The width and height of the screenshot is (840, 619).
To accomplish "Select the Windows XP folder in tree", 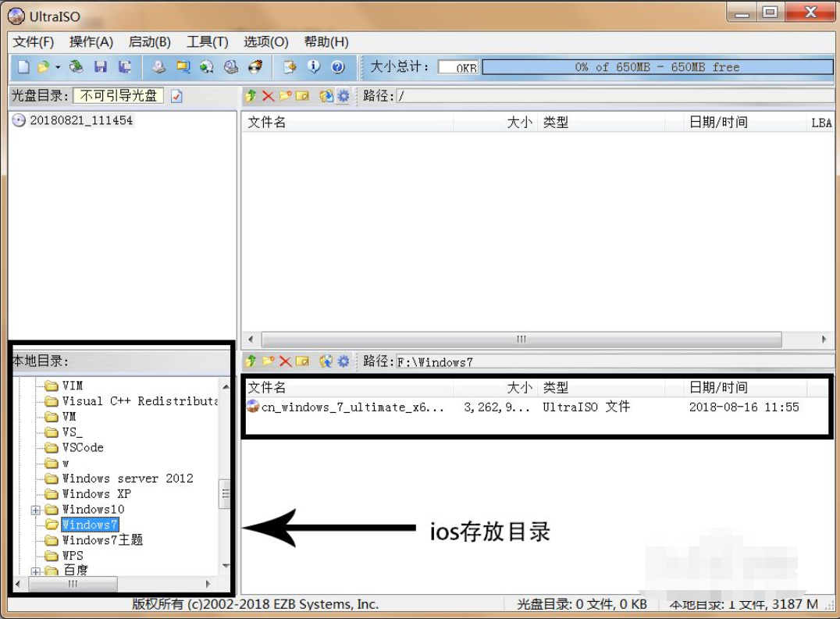I will (96, 494).
